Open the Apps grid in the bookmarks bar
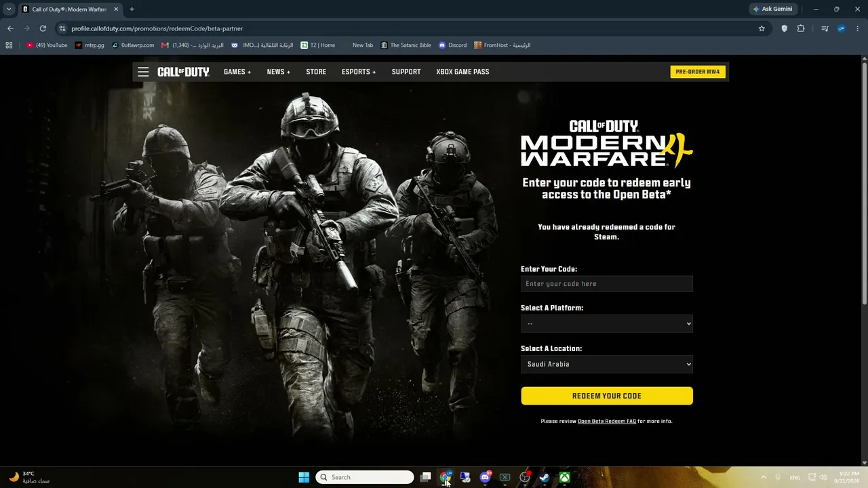868x488 pixels. click(9, 45)
